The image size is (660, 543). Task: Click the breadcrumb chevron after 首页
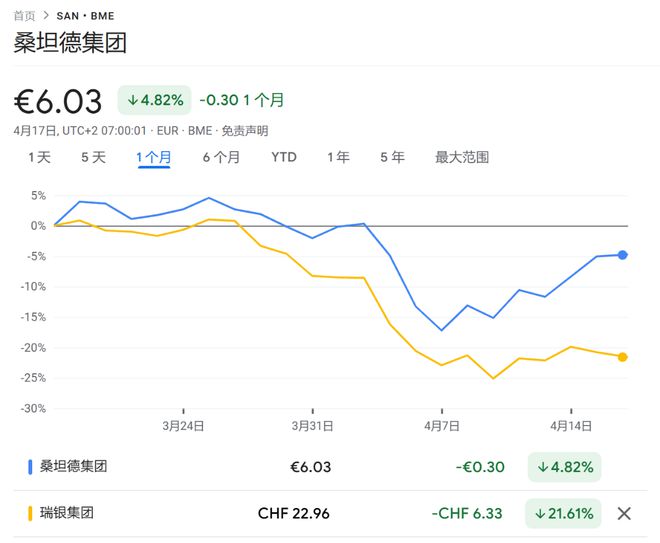point(46,16)
